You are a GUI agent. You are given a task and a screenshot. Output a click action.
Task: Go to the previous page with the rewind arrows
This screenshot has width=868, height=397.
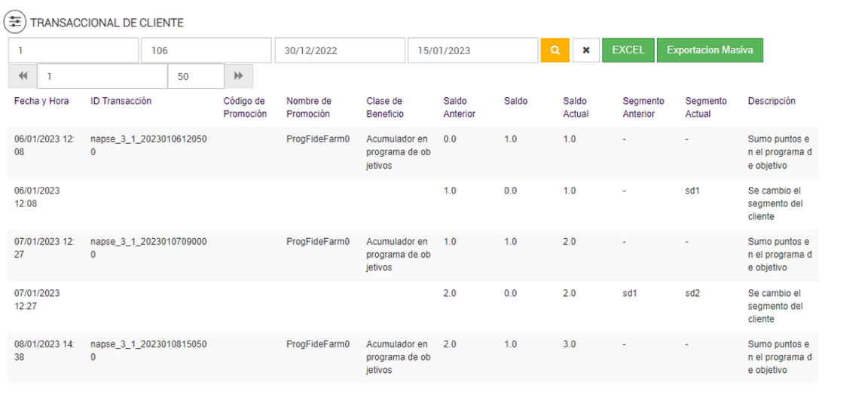click(23, 76)
